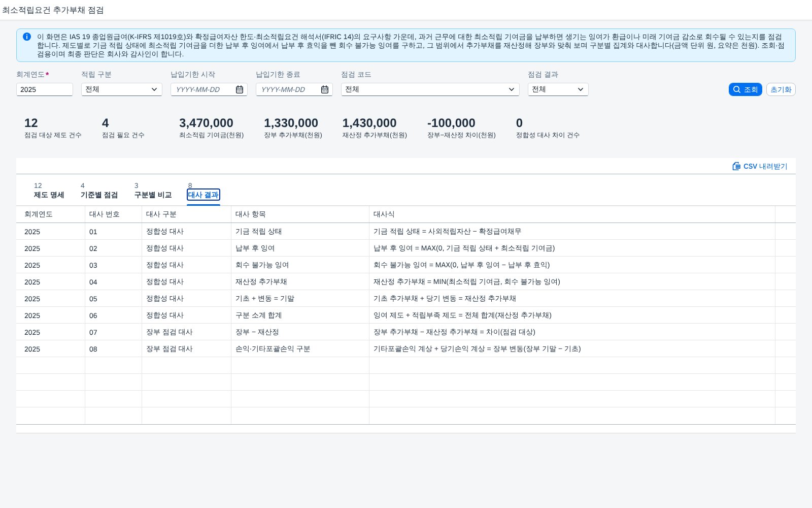Click the 대사 번호 08 cell
812x508 pixels.
[114, 349]
